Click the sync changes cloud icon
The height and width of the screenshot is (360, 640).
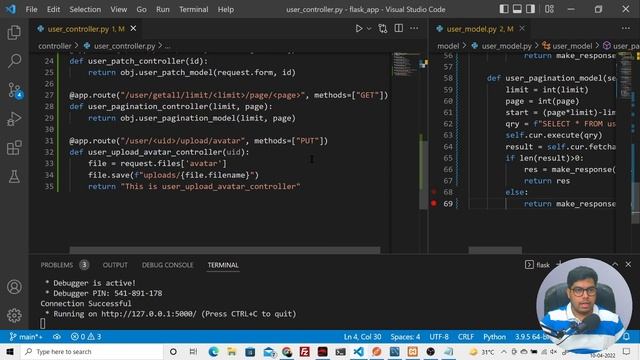pos(57,337)
